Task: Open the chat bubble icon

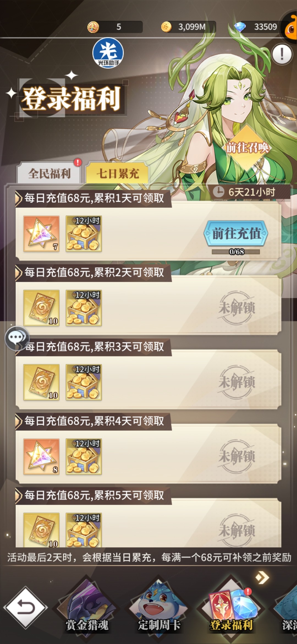Action: 17,338
